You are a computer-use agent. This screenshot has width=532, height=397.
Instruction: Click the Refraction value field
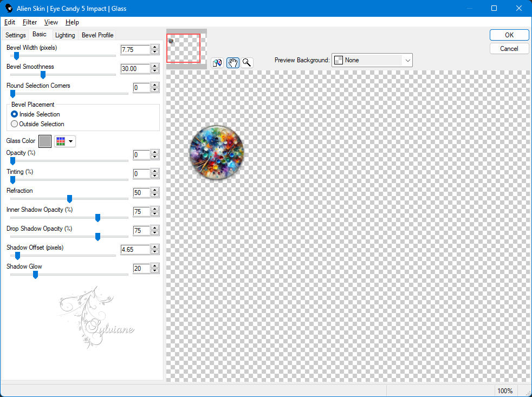click(141, 193)
